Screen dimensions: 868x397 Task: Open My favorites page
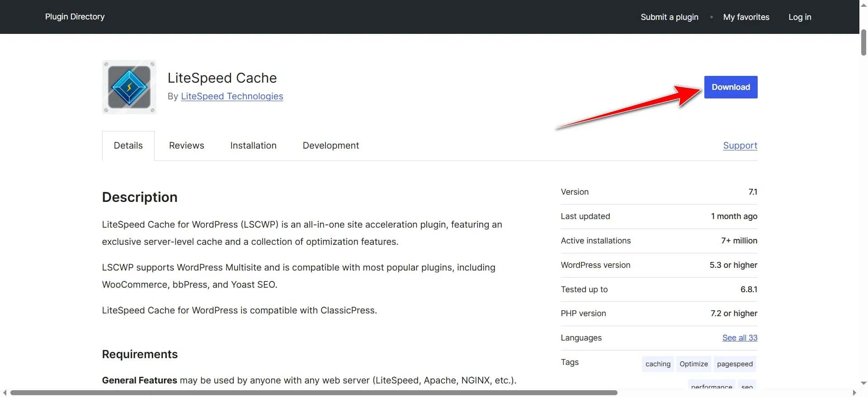(746, 17)
